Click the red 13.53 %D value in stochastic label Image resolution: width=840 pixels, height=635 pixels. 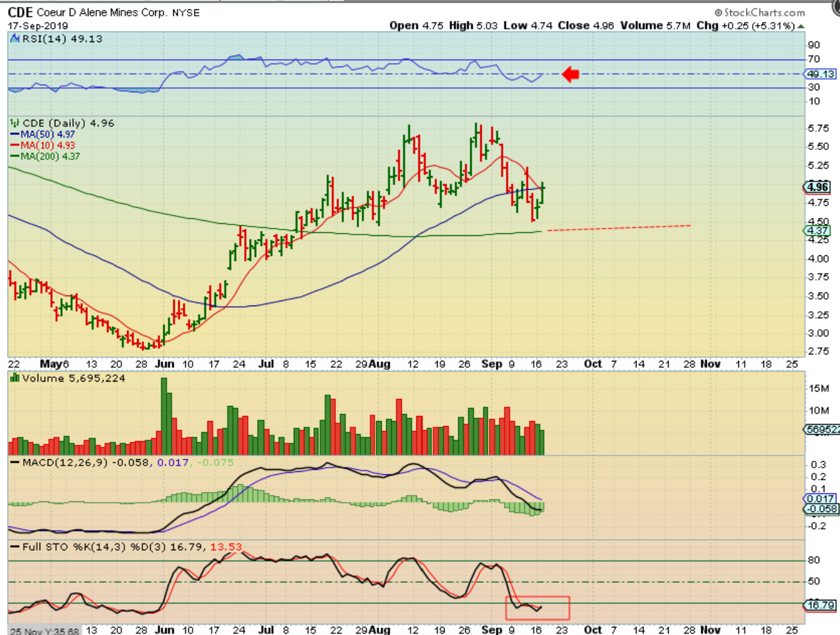226,547
